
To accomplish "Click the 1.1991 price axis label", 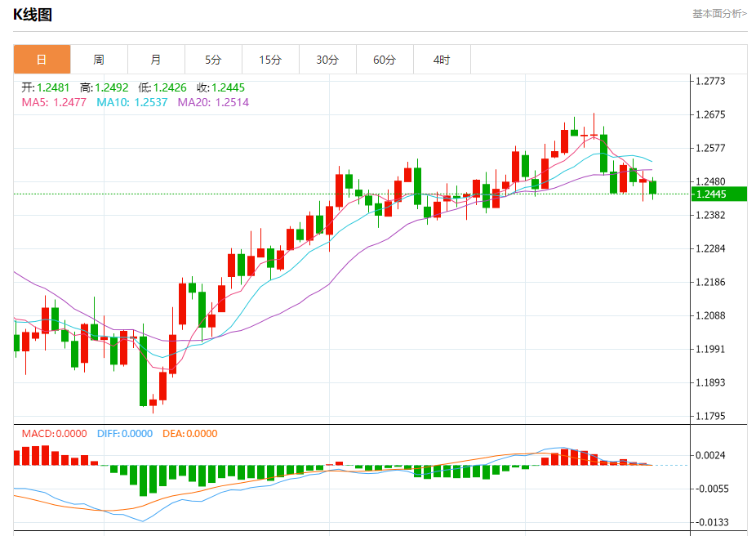I will [x=710, y=349].
